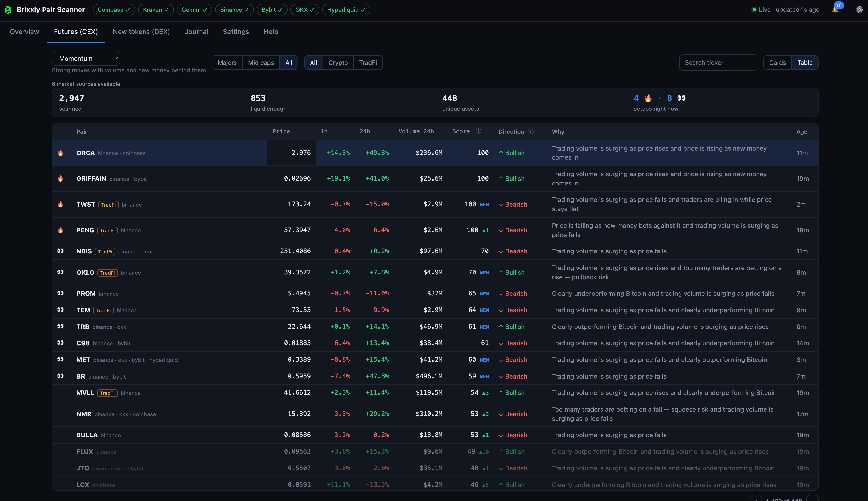Click the Direction column info icon

(531, 131)
